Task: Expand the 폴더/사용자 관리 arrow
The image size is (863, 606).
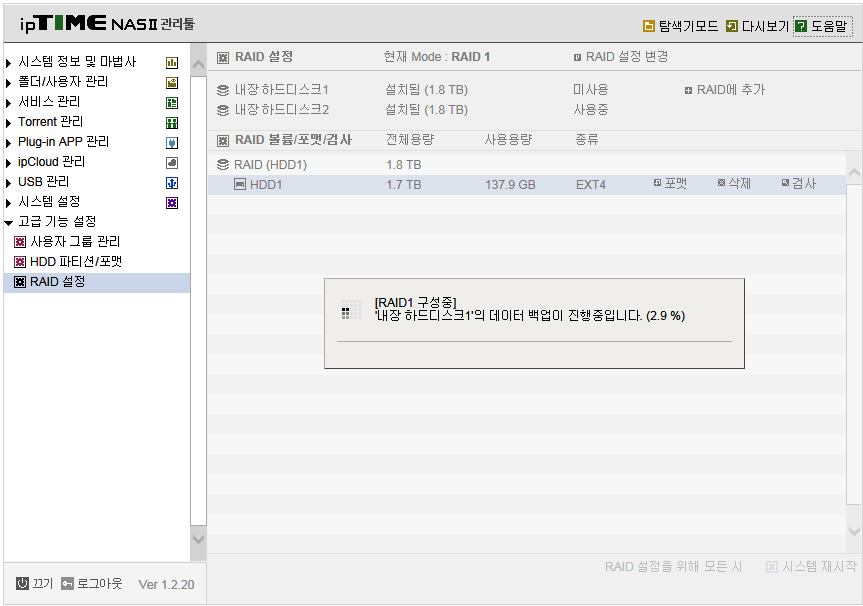Action: (8, 84)
